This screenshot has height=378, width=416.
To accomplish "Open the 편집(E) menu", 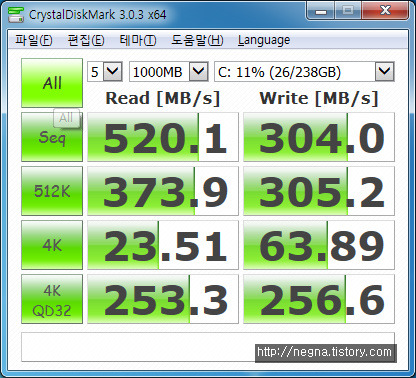I will (86, 40).
